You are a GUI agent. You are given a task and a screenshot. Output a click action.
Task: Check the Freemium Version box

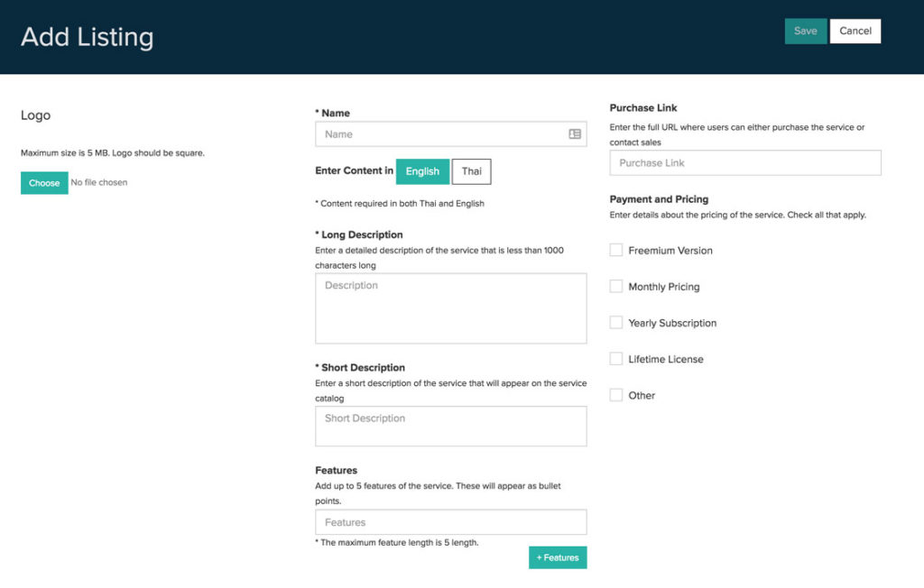pyautogui.click(x=615, y=250)
